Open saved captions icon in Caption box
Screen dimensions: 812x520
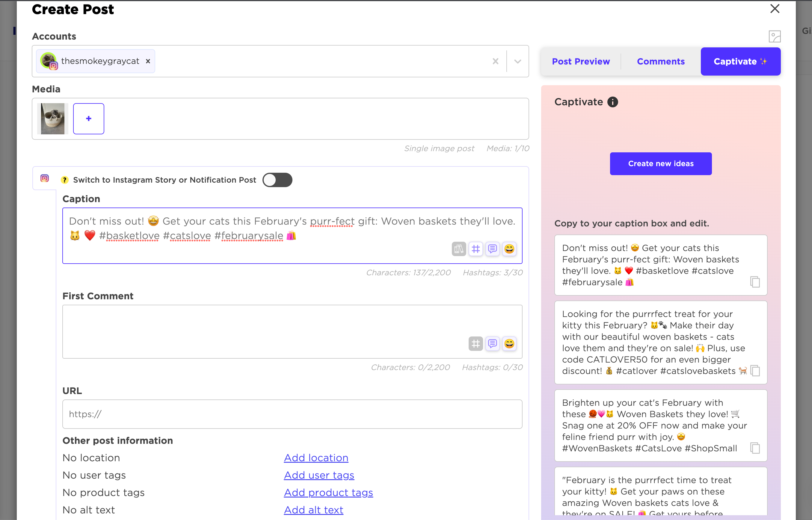click(x=492, y=249)
